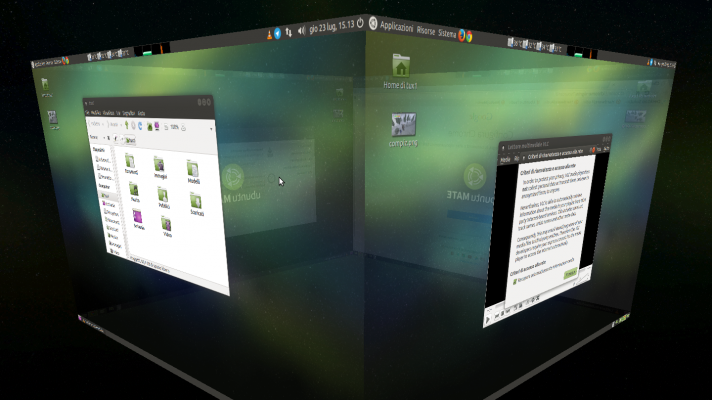Viewport: 712px width, 400px height.
Task: Click the VLC cone tray icon
Action: click(x=269, y=35)
